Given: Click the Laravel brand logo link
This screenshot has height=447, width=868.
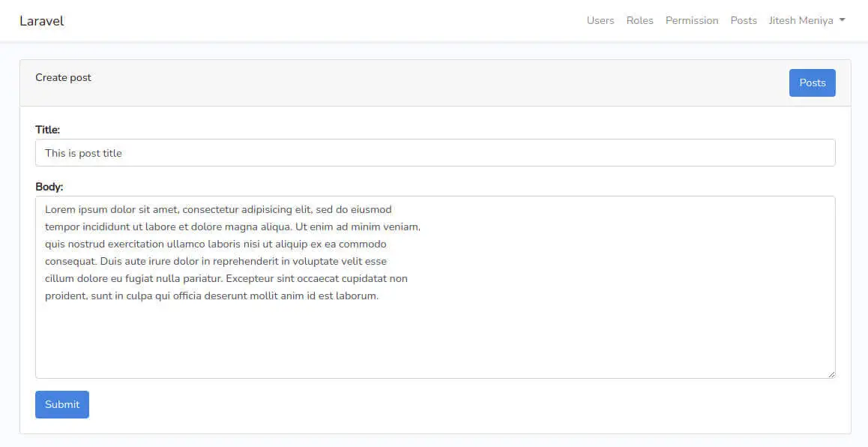Looking at the screenshot, I should click(x=41, y=21).
